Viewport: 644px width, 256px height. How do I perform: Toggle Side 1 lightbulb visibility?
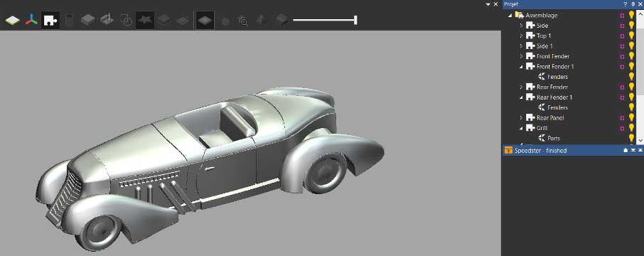[631, 46]
